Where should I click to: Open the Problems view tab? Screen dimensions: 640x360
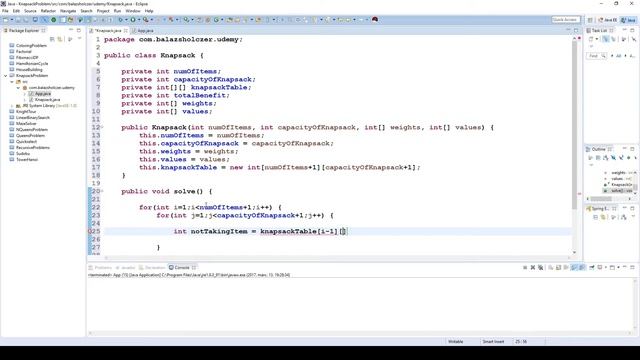(x=100, y=268)
